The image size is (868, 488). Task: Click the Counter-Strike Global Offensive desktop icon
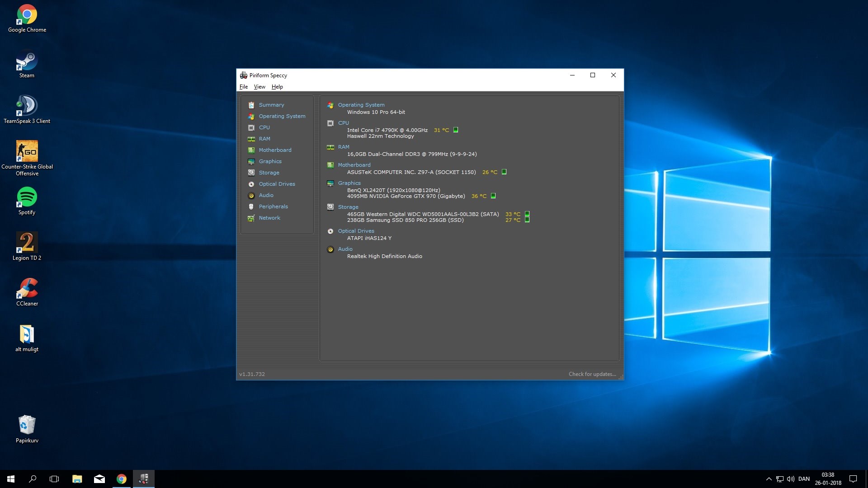27,158
